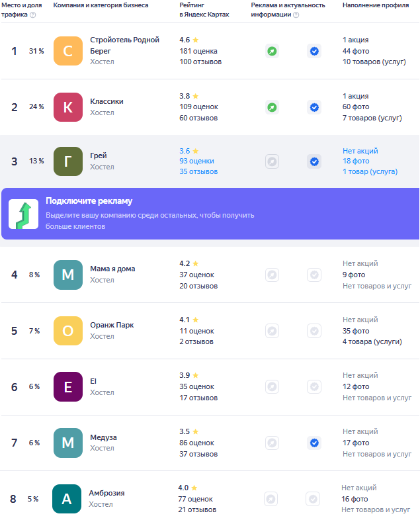This screenshot has height=526, width=420.
Task: Select company name Стройотель Родной Берег
Action: 125,45
